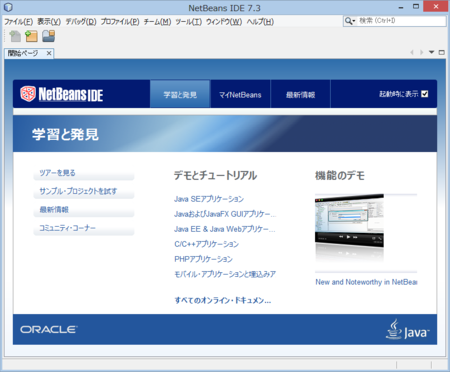Minimize the NetBeans IDE window

tap(401, 7)
